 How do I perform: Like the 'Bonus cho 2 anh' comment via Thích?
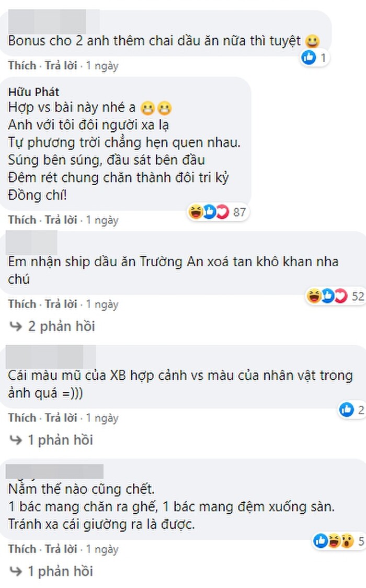pyautogui.click(x=22, y=66)
